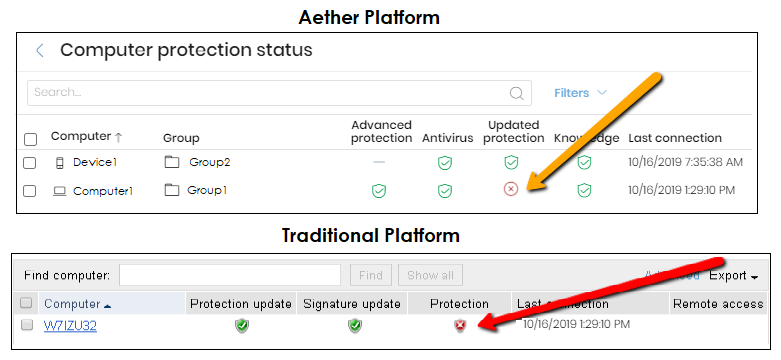Click the Advanced protection shield for Computer1
Image resolution: width=781 pixels, height=360 pixels.
379,190
